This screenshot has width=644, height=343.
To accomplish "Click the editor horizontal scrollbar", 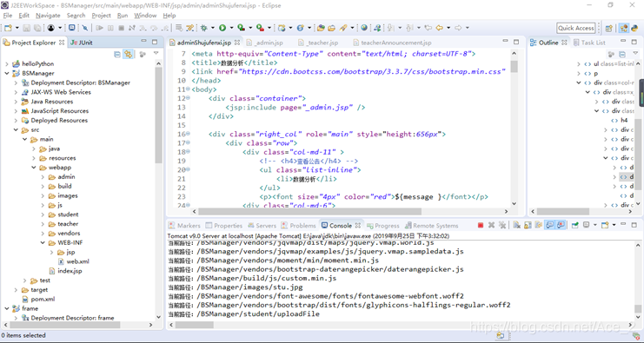I will (x=309, y=212).
